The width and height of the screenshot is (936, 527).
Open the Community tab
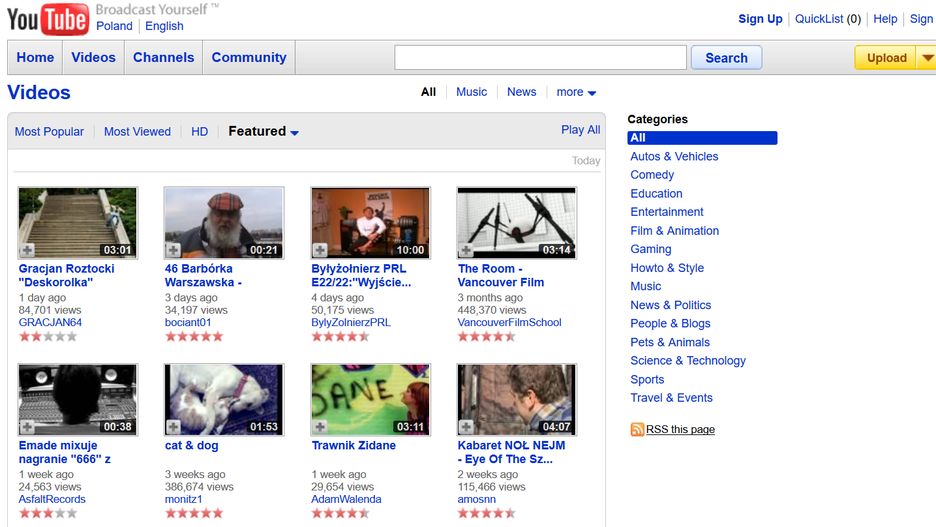click(249, 57)
